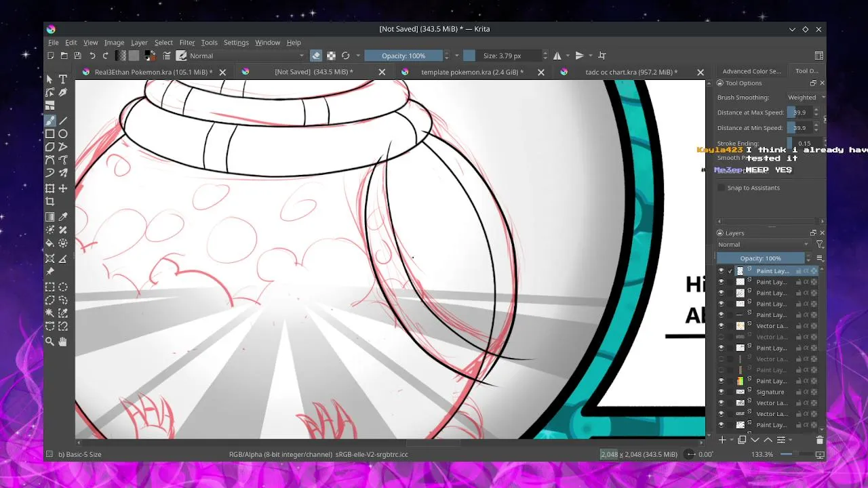Expand the reload preset dropdown arrow
This screenshot has width=868, height=488.
pos(357,56)
